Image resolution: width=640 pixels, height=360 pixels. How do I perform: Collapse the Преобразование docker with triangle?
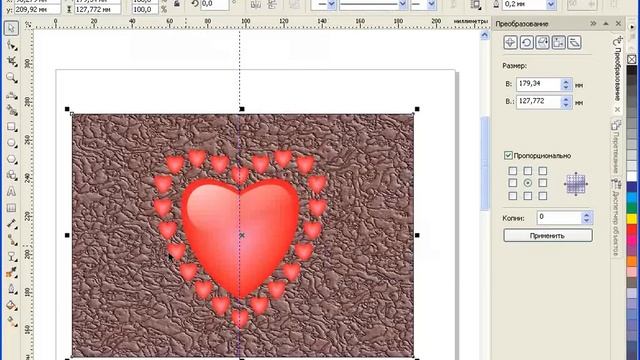tap(606, 24)
